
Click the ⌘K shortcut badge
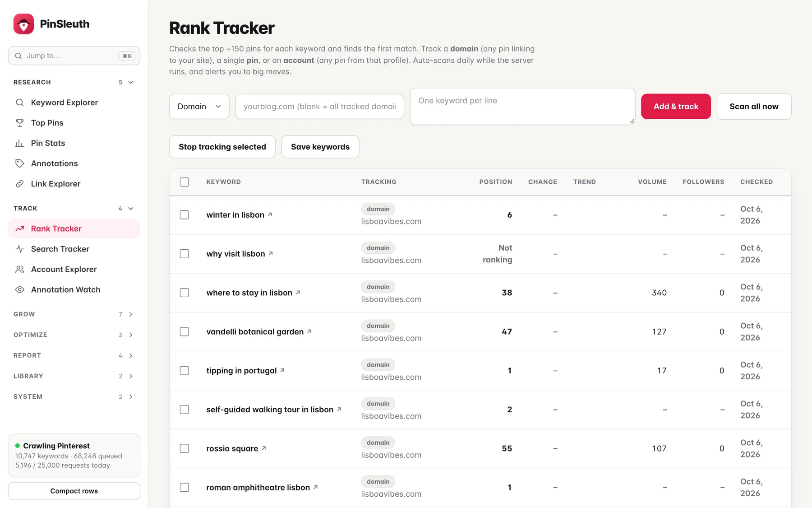[x=127, y=56]
